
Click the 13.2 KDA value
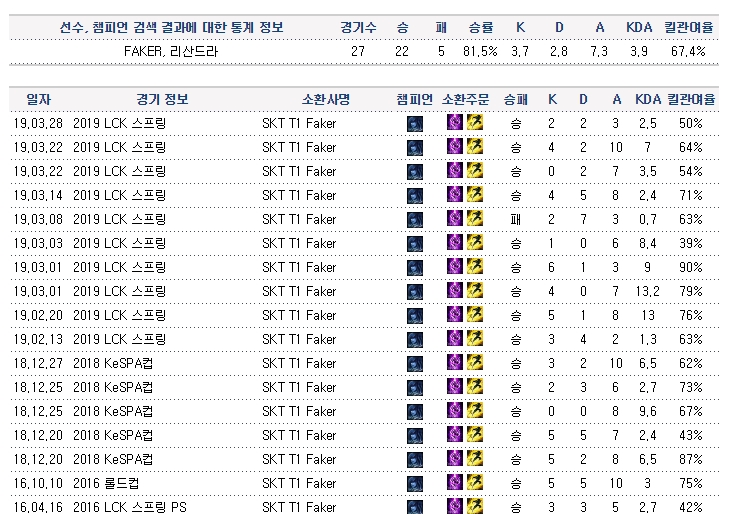click(647, 292)
